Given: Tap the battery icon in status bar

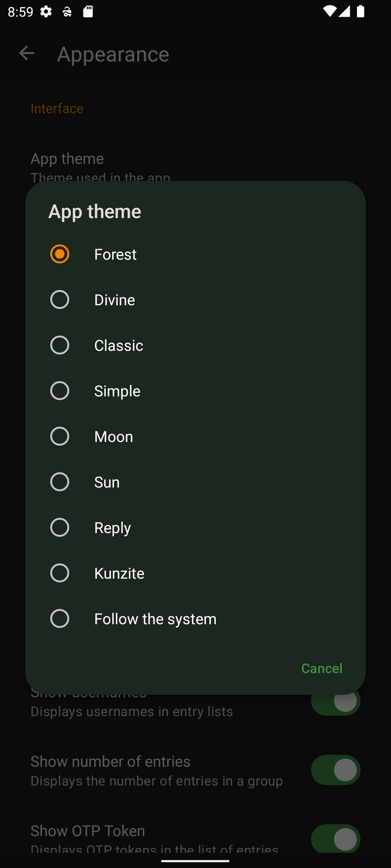Looking at the screenshot, I should point(360,12).
